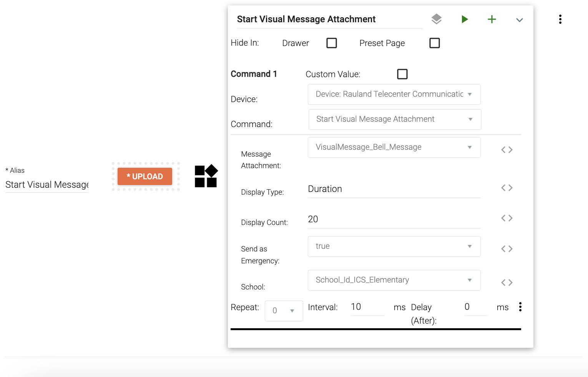Toggle code view for Display Count
588x377 pixels.
(507, 218)
